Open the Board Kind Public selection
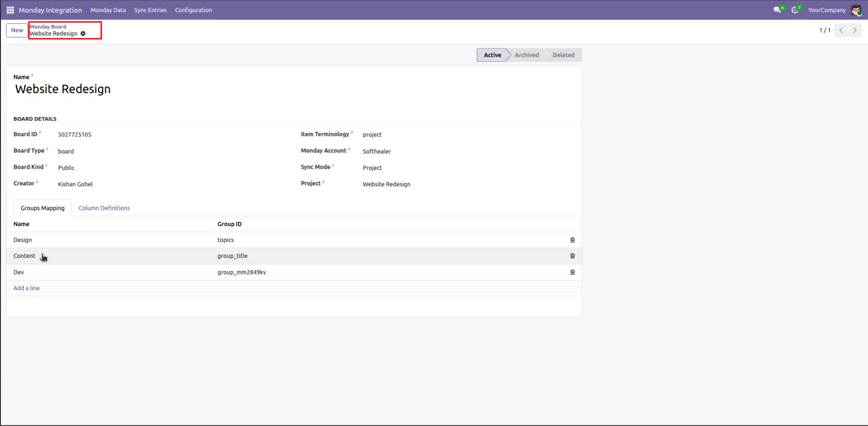 click(66, 168)
